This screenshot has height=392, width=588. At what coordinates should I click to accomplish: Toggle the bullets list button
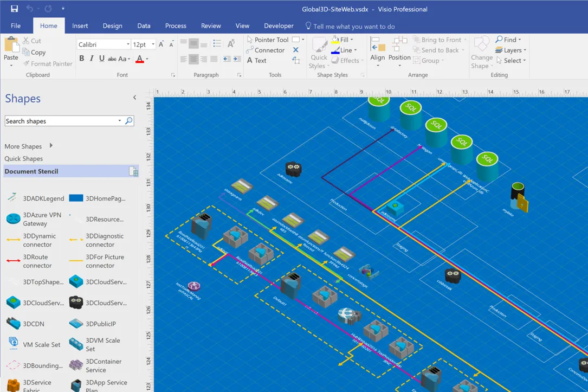click(217, 43)
